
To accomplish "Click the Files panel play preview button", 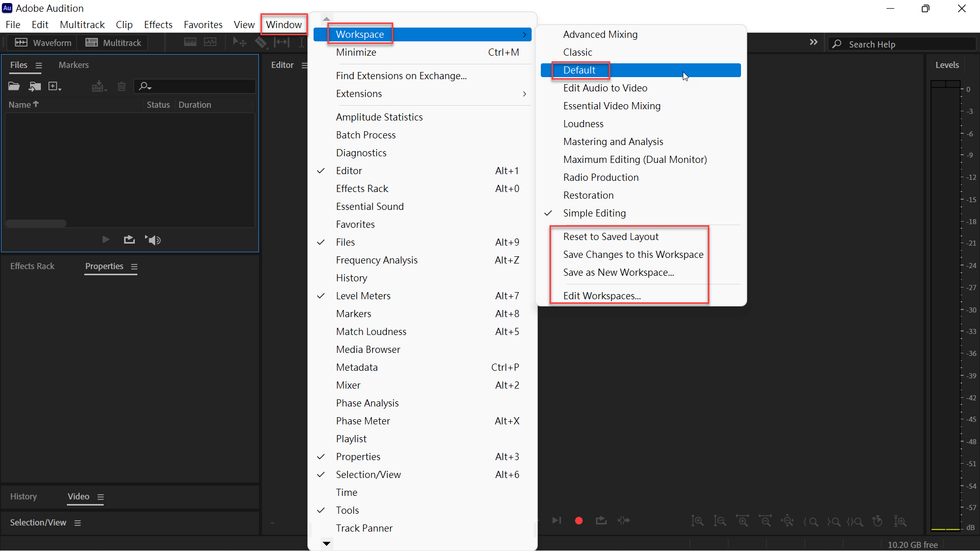I will 106,239.
